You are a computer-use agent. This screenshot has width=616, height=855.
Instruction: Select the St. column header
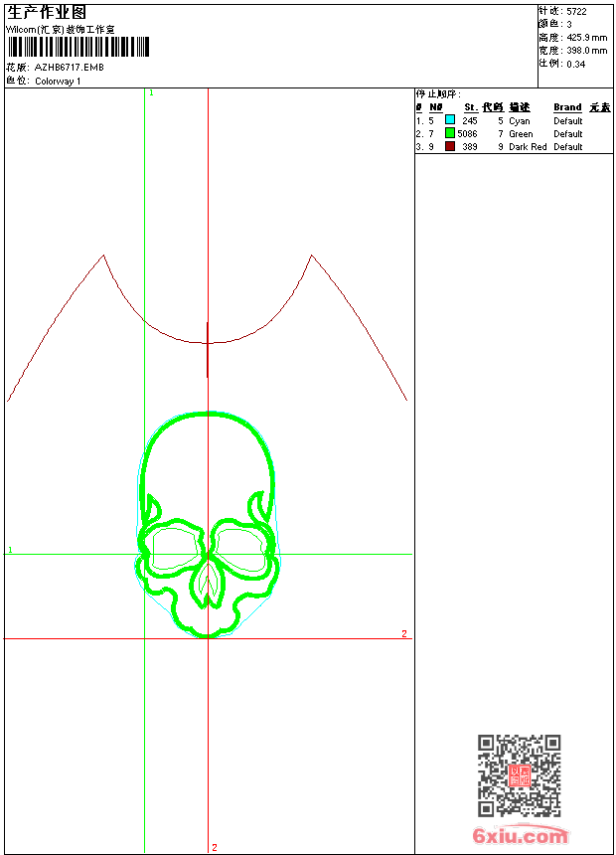(x=470, y=107)
